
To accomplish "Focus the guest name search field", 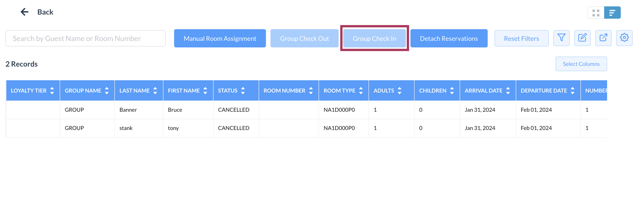I will click(x=86, y=39).
